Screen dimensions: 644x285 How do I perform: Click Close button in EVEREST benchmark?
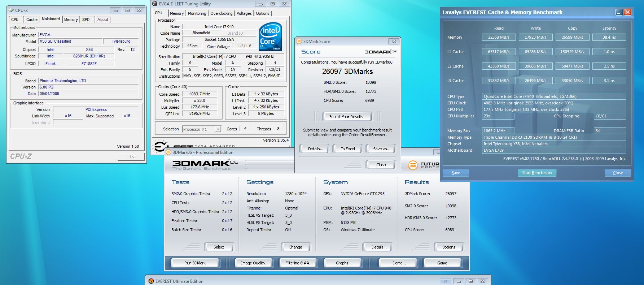[x=618, y=173]
